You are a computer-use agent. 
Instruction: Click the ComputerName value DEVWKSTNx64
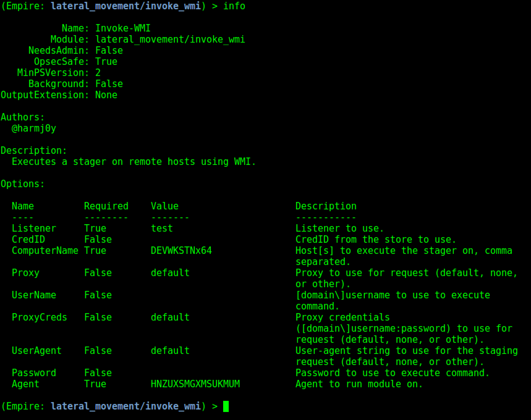point(181,250)
